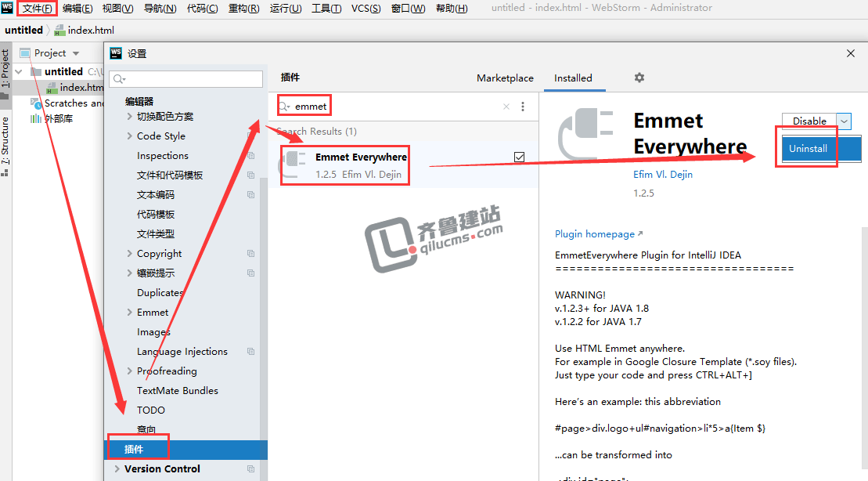Open the TODO settings page

151,410
